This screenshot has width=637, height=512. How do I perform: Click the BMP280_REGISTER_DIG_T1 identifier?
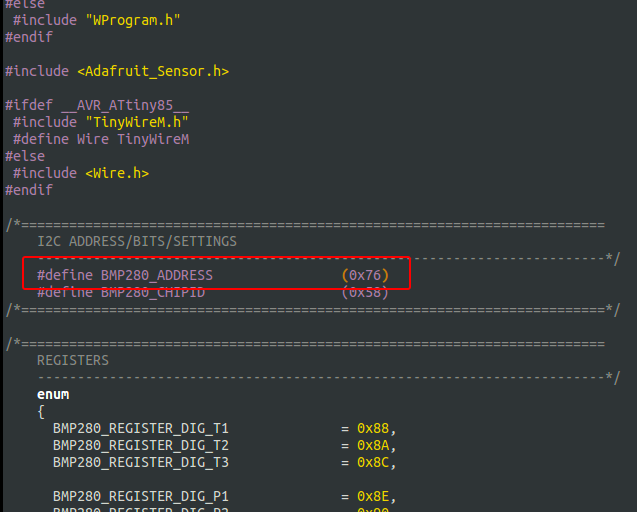tap(141, 428)
